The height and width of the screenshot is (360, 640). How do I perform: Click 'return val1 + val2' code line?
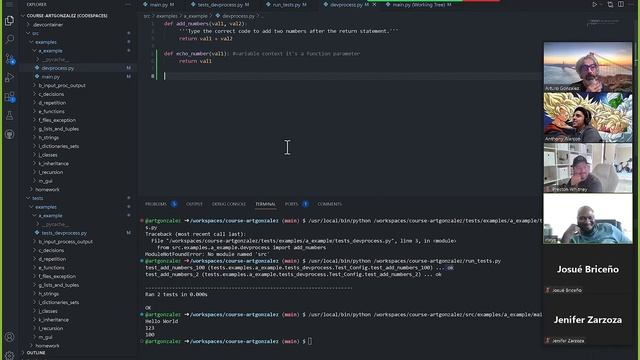point(205,39)
